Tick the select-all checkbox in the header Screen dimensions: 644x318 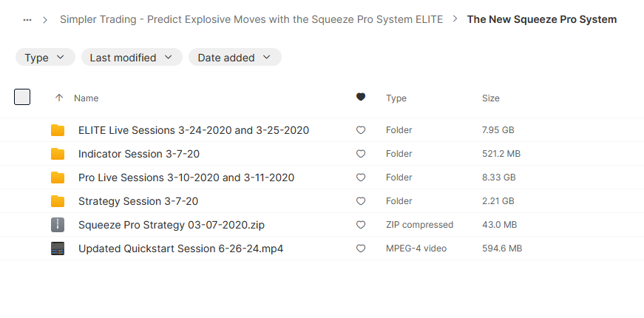point(22,97)
